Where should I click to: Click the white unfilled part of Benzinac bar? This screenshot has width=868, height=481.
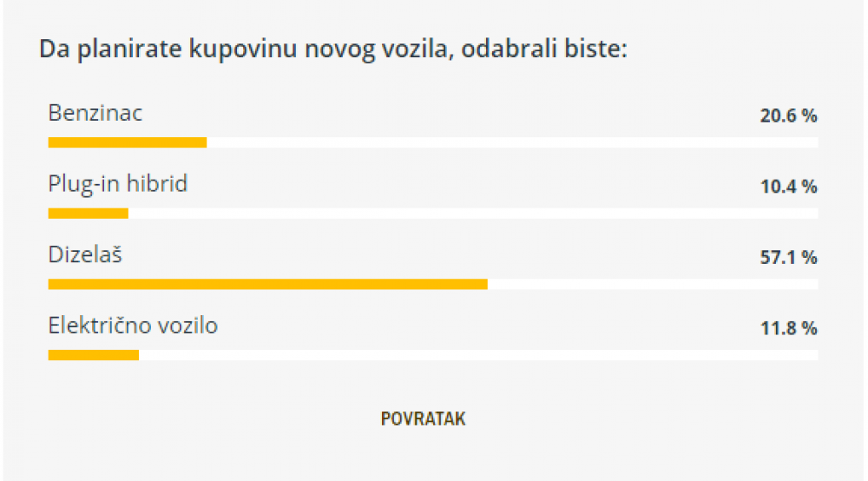pyautogui.click(x=513, y=142)
